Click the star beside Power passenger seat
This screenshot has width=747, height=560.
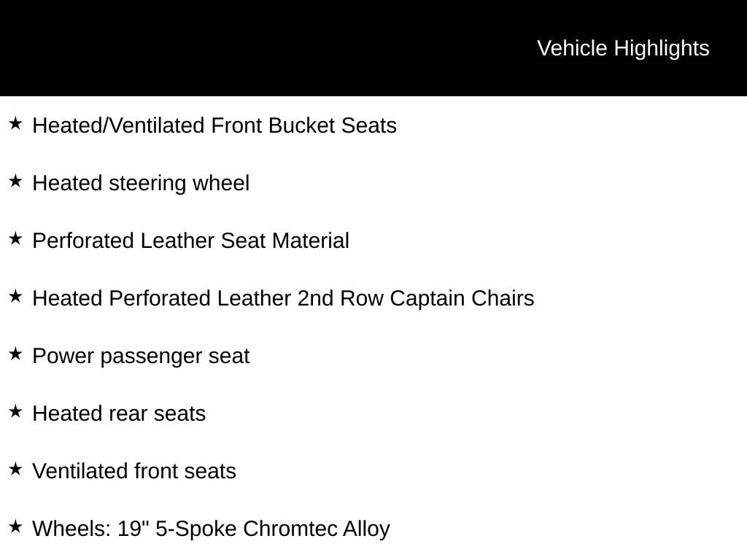click(15, 354)
